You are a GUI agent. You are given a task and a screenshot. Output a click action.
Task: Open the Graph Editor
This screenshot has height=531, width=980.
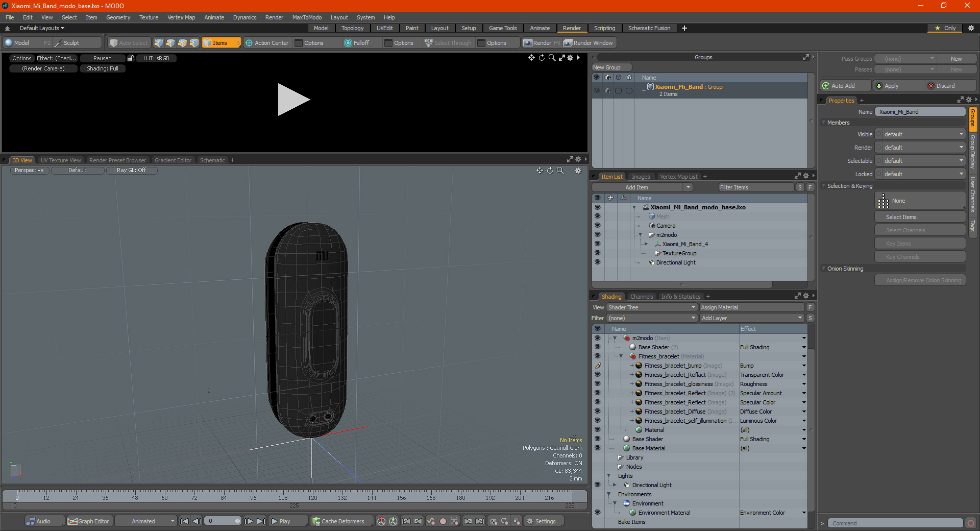pyautogui.click(x=89, y=521)
